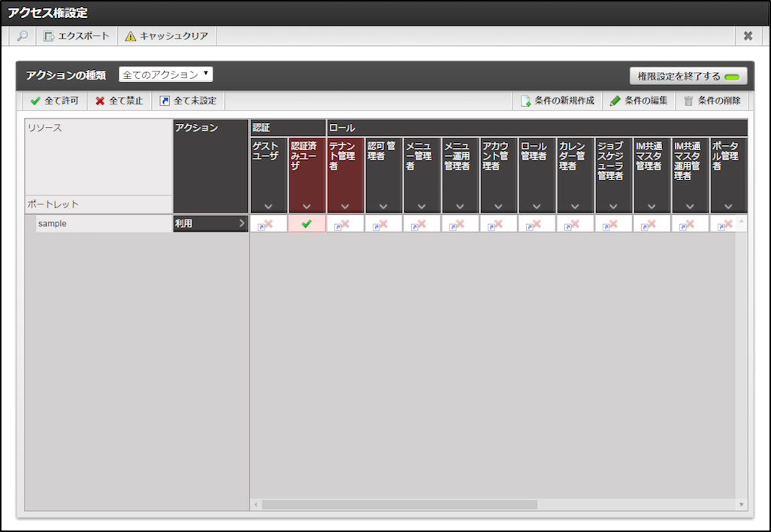
Task: Select the 全て許可 green check icon
Action: (x=35, y=100)
